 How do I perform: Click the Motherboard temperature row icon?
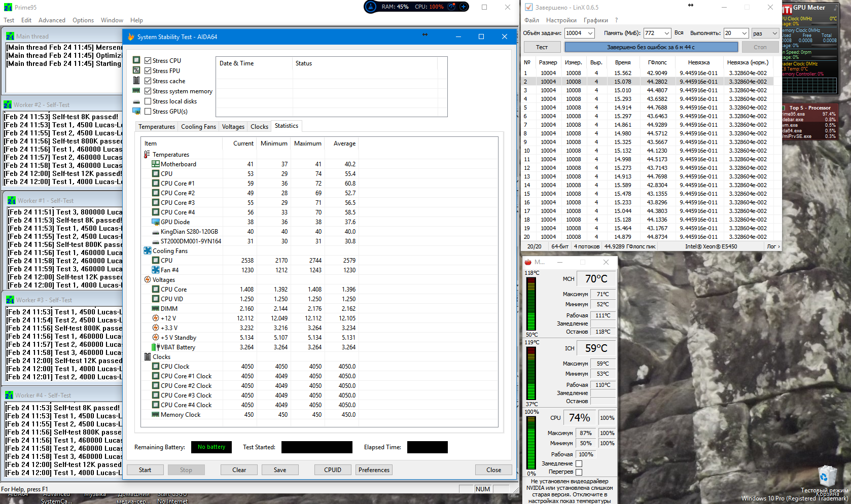click(x=156, y=164)
